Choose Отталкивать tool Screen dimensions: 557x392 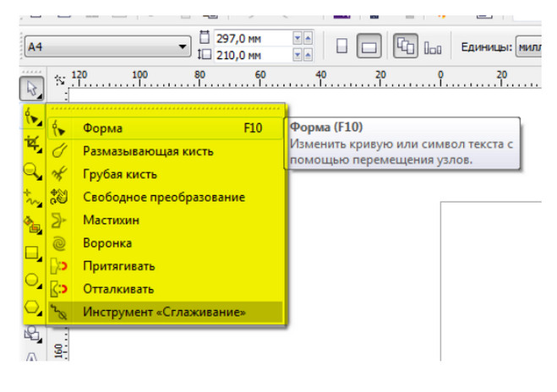click(x=166, y=289)
